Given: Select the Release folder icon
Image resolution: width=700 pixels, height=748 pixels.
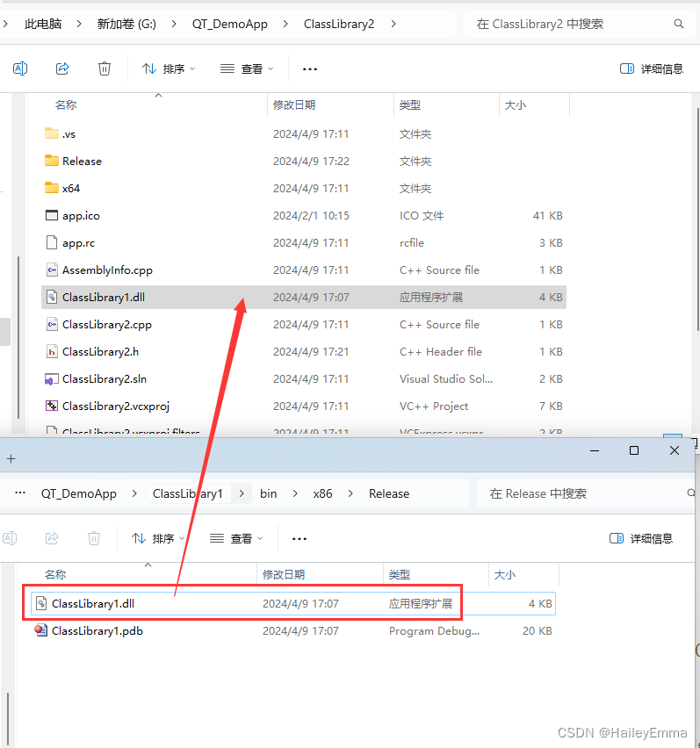Looking at the screenshot, I should [x=52, y=161].
